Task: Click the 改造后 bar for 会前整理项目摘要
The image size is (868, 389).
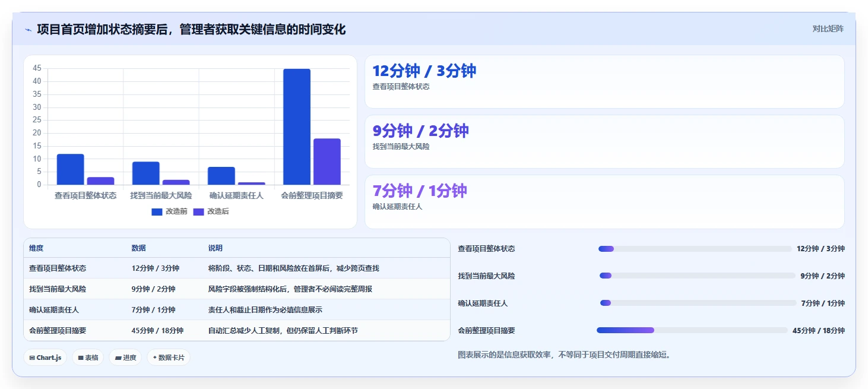Action: coord(327,162)
